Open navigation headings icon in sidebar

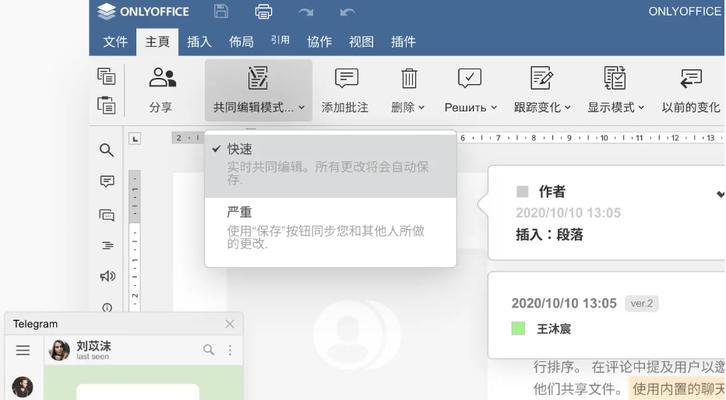[107, 245]
